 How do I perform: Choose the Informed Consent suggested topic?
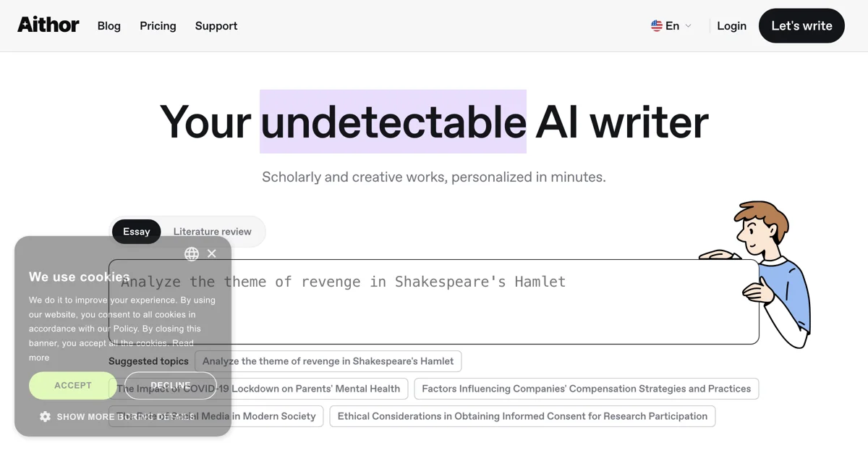tap(522, 416)
